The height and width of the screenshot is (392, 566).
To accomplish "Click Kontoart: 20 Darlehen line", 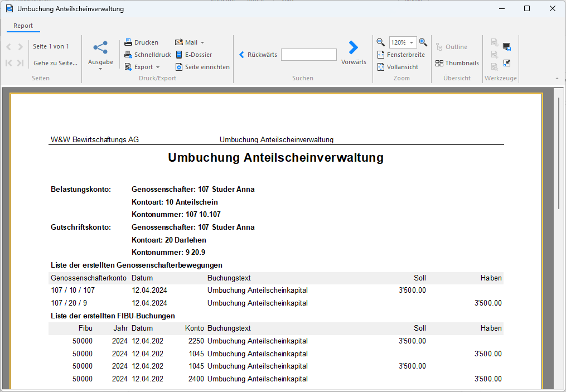I will [169, 240].
